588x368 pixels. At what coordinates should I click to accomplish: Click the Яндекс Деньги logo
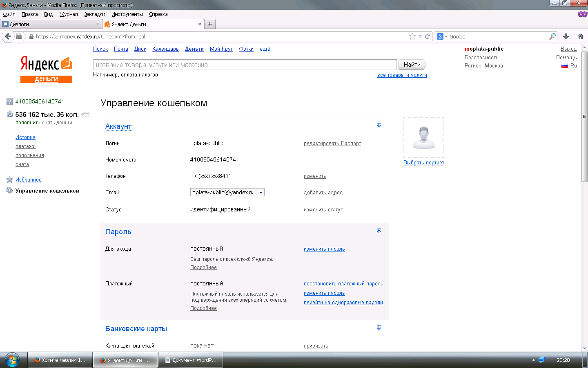click(46, 70)
